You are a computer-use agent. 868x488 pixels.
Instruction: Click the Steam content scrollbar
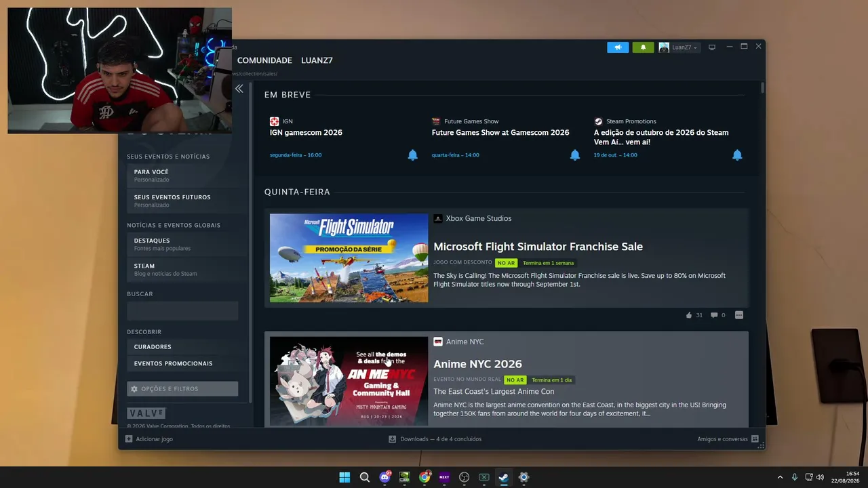(762, 88)
